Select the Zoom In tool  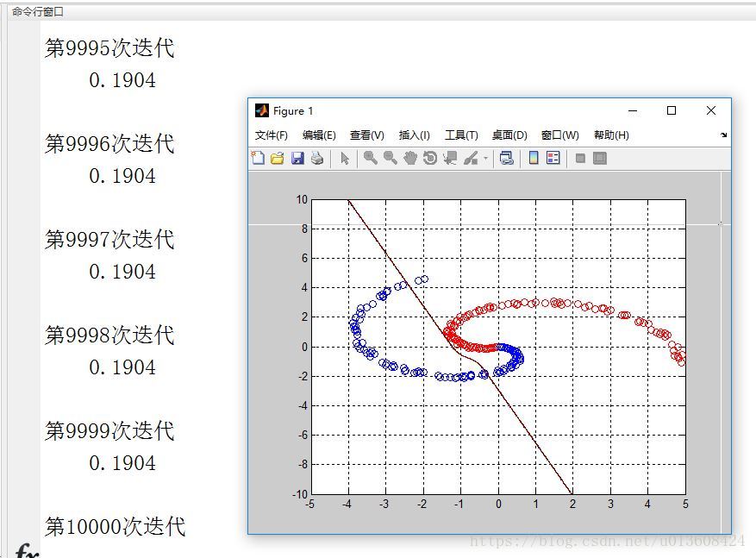[370, 158]
